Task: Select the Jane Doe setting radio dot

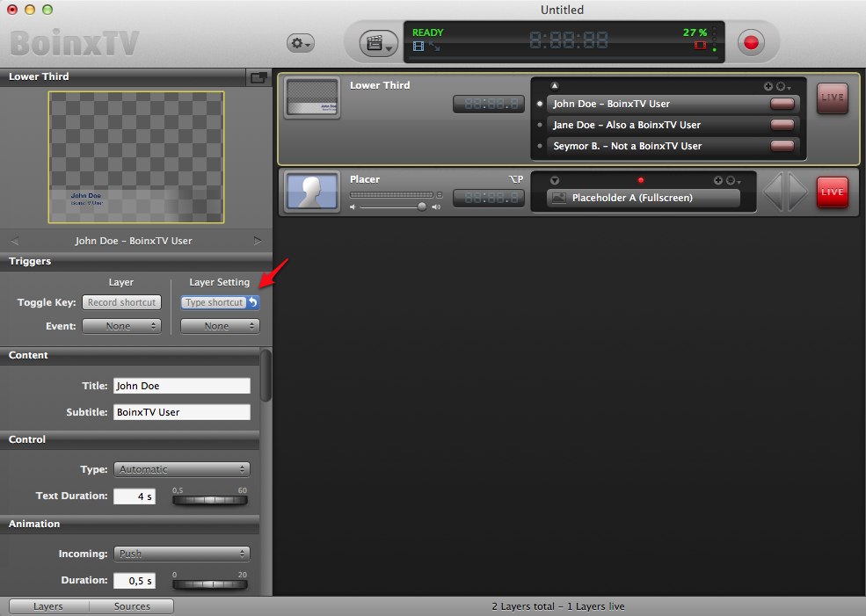Action: tap(540, 125)
